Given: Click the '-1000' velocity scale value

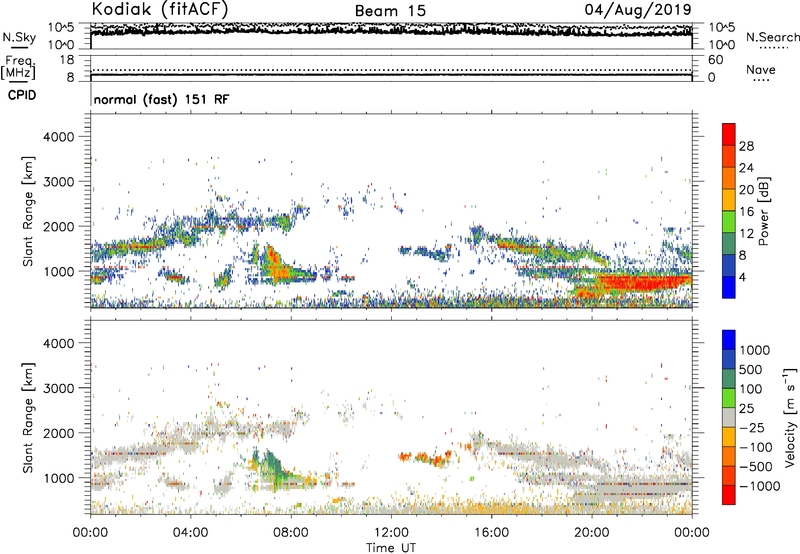Looking at the screenshot, I should (759, 486).
